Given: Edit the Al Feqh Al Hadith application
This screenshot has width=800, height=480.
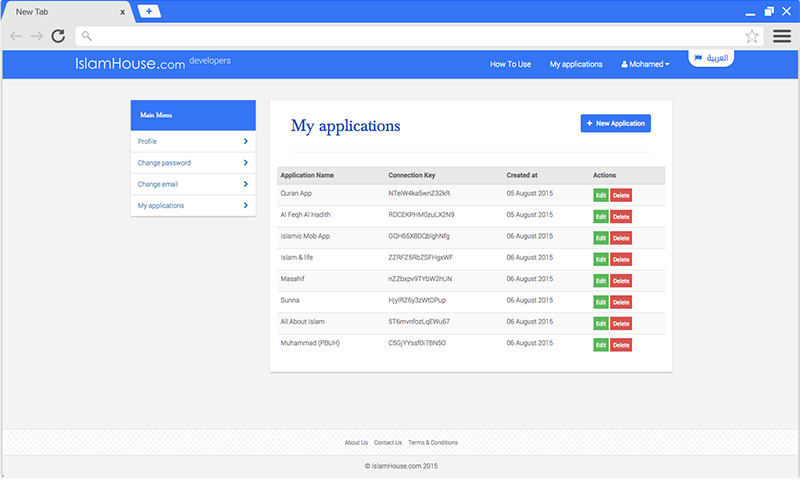Looking at the screenshot, I should click(601, 217).
